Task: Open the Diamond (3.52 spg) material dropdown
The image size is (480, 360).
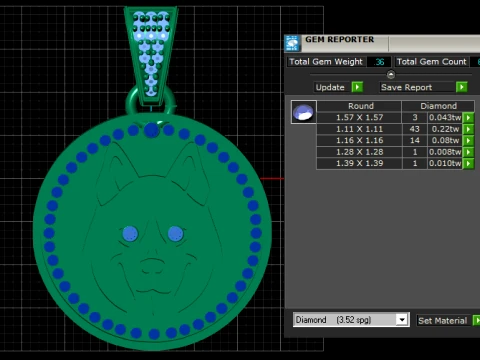Action: (x=402, y=320)
